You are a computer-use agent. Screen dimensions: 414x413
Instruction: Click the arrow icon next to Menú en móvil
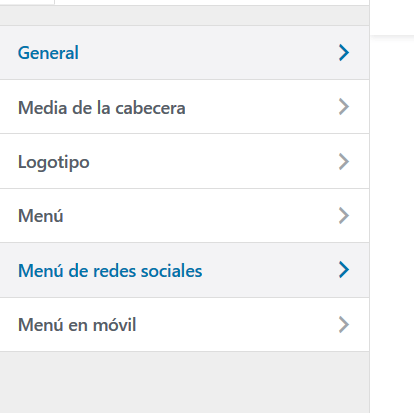(344, 325)
